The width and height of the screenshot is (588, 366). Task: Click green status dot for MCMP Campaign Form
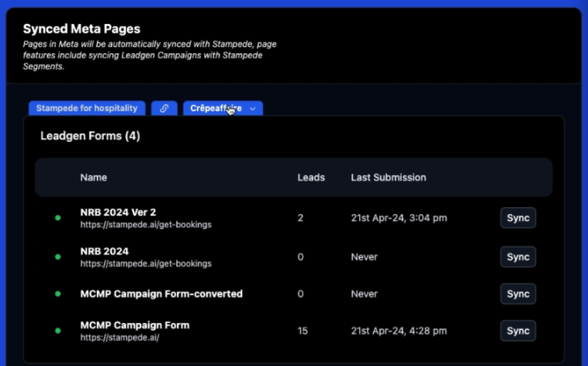click(58, 331)
